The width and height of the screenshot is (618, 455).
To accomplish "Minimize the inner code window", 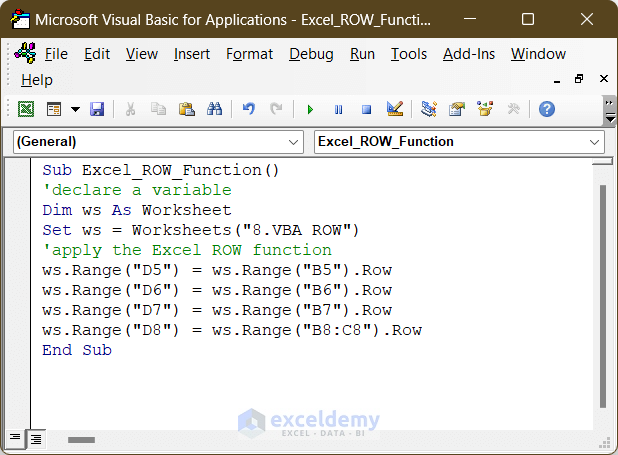I will click(x=557, y=80).
